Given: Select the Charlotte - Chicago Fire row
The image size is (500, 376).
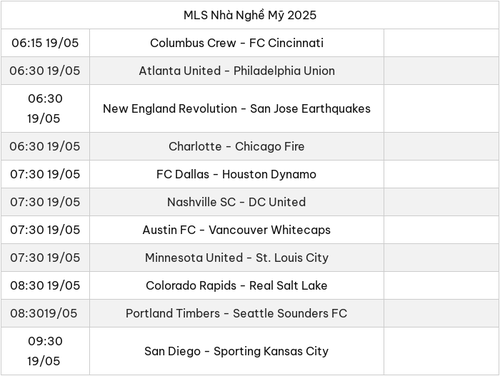Looking at the screenshot, I should coord(250,146).
